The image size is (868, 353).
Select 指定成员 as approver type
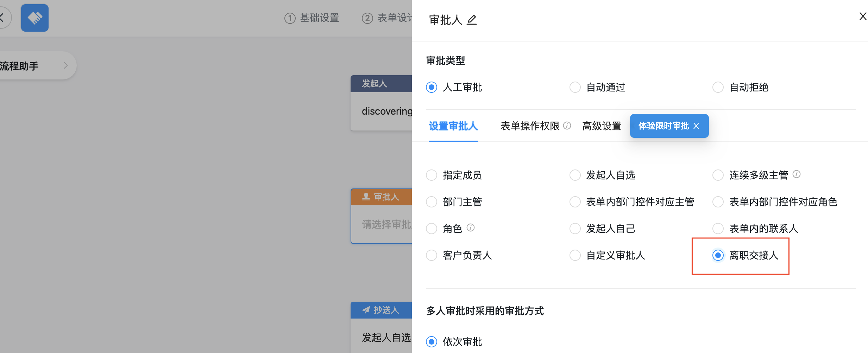coord(432,175)
